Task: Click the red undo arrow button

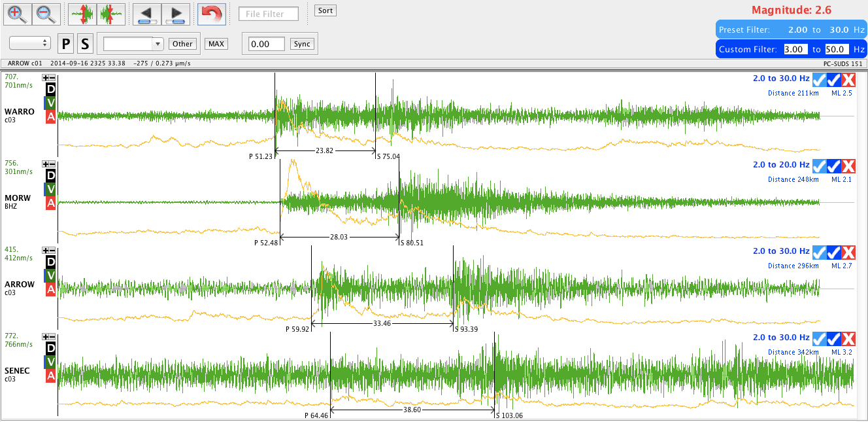Action: [x=212, y=14]
